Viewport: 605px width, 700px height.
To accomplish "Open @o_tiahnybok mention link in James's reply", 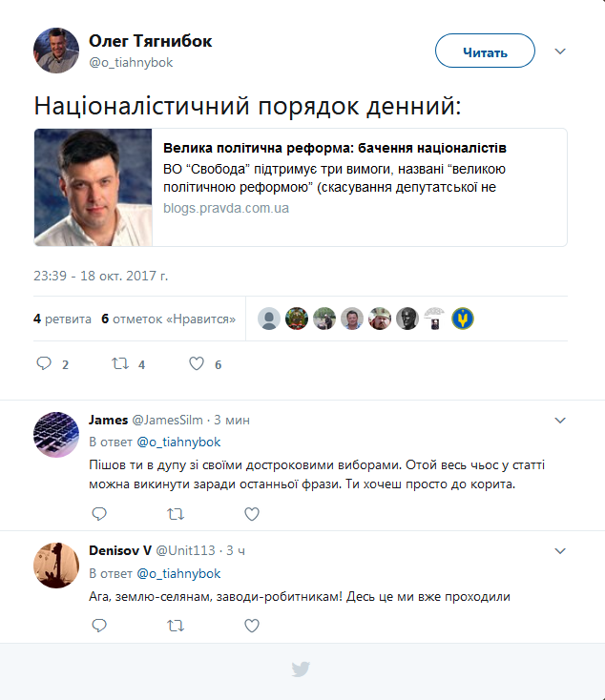I will (179, 443).
